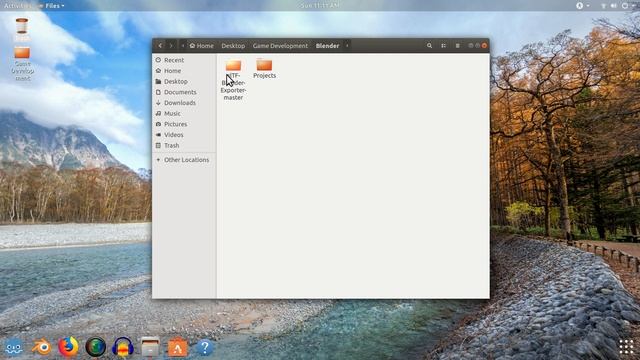Image resolution: width=640 pixels, height=360 pixels.
Task: Open Pictures in the sidebar
Action: coord(184,124)
